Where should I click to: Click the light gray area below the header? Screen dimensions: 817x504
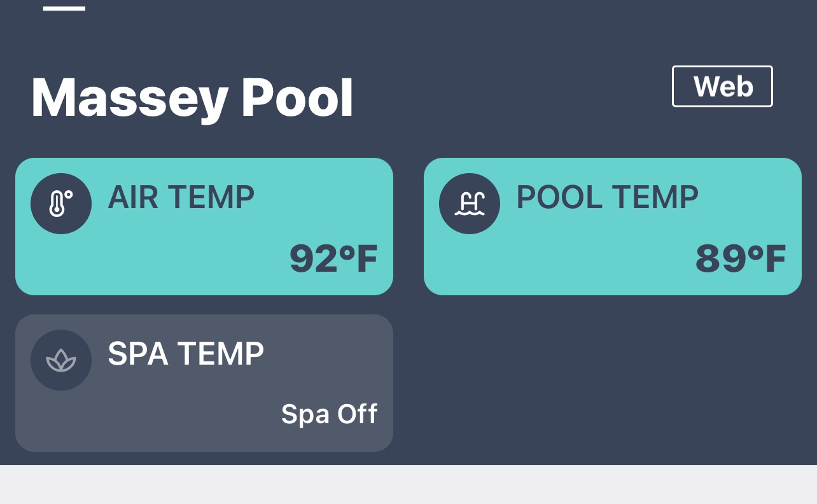point(408,485)
